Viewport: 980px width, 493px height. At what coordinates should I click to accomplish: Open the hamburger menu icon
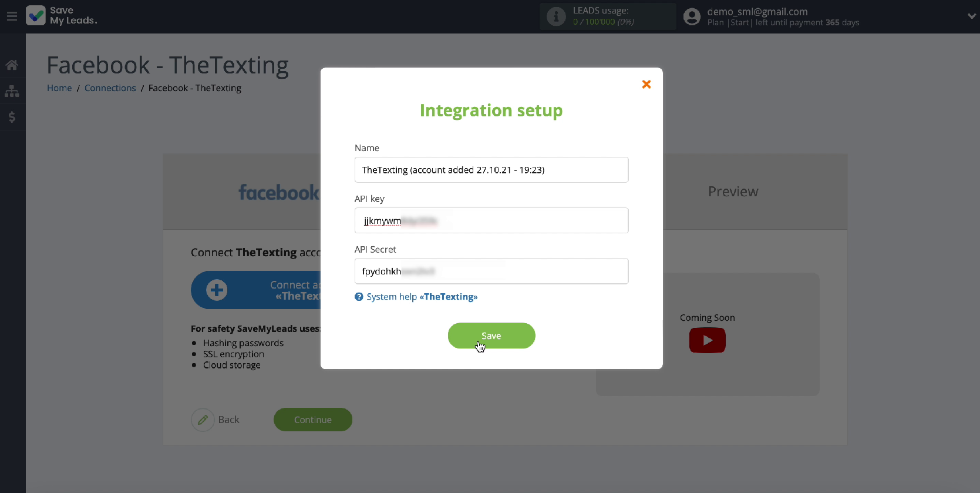click(x=12, y=16)
